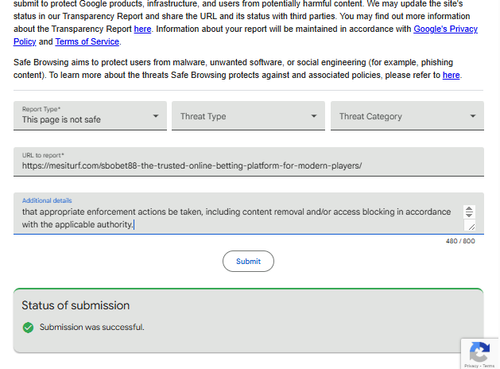500x369 pixels.
Task: Click the reCAPTCHA badge icon
Action: click(480, 352)
